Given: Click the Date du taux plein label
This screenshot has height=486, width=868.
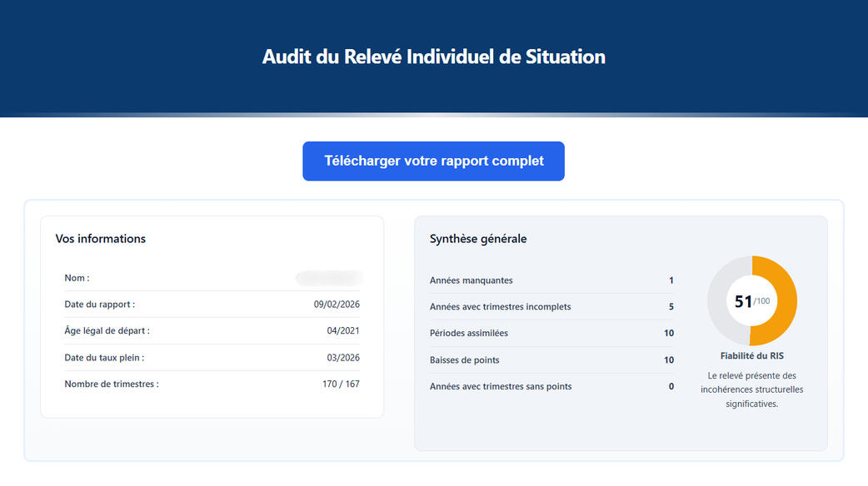Looking at the screenshot, I should (x=104, y=358).
